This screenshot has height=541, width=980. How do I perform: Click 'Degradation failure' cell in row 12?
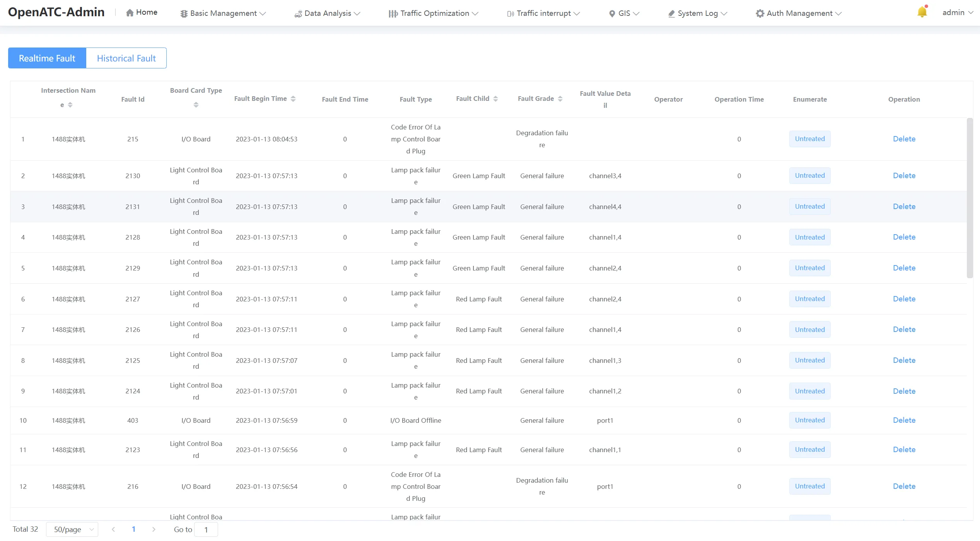(542, 486)
